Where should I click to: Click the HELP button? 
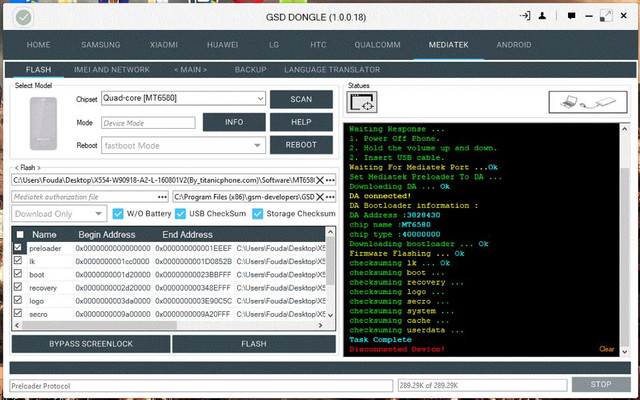[301, 122]
